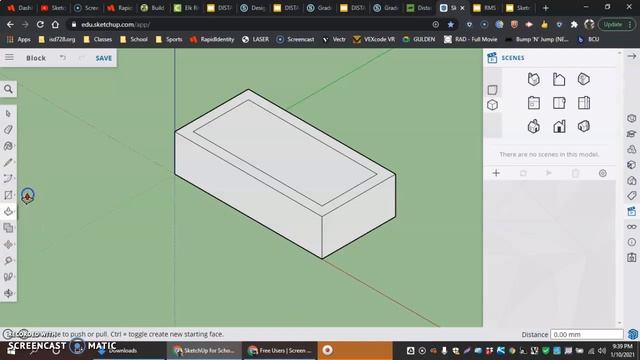The width and height of the screenshot is (640, 360).
Task: Open a new browser tab
Action: [x=545, y=8]
